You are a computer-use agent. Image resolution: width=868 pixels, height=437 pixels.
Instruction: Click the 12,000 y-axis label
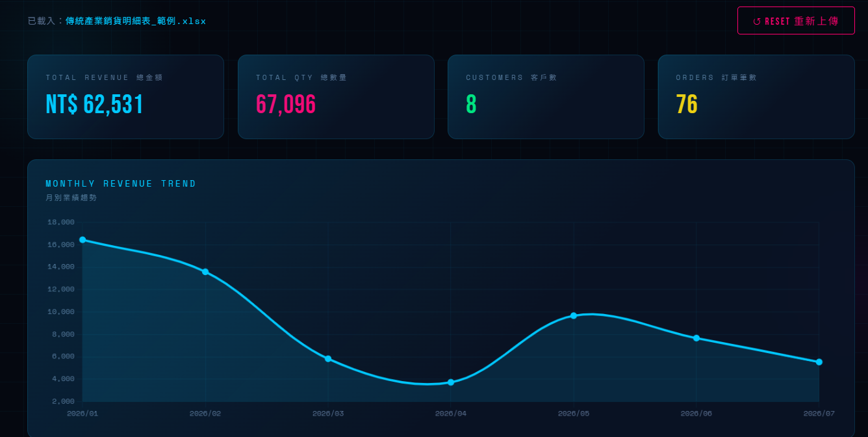click(x=61, y=289)
